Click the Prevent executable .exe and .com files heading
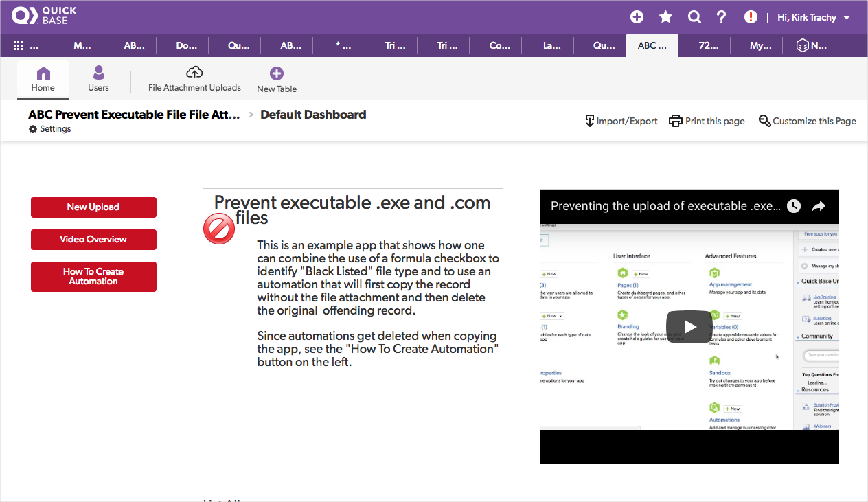 pos(352,209)
